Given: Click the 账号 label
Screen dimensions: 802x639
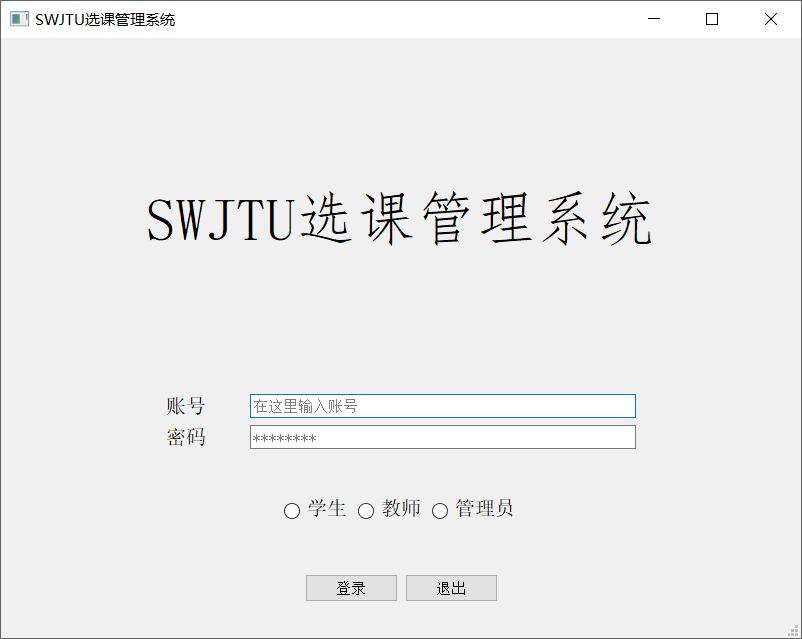Looking at the screenshot, I should point(186,406).
